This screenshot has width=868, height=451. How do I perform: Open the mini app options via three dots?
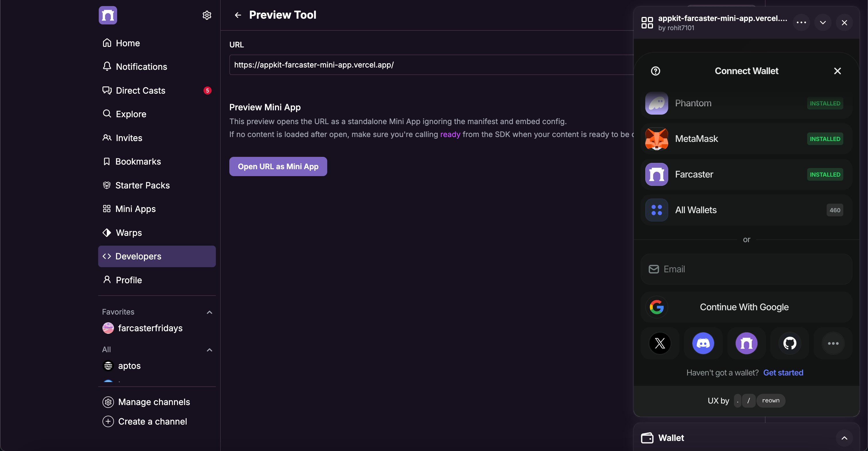[801, 22]
